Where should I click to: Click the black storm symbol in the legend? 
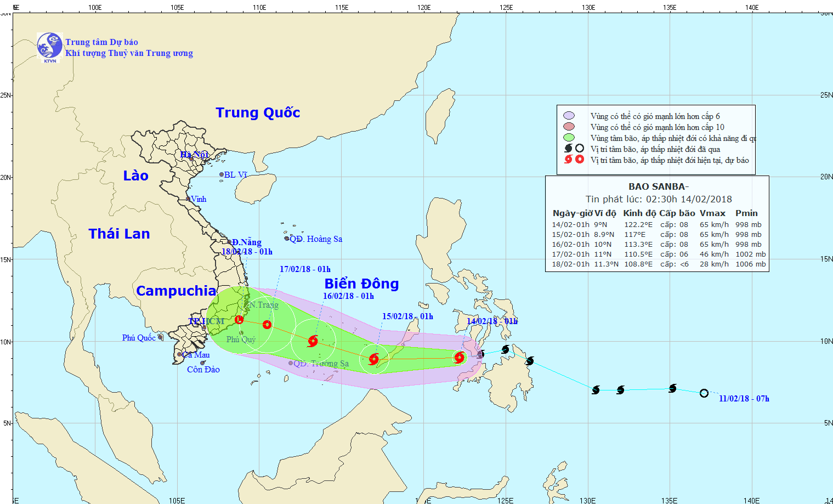(x=569, y=148)
